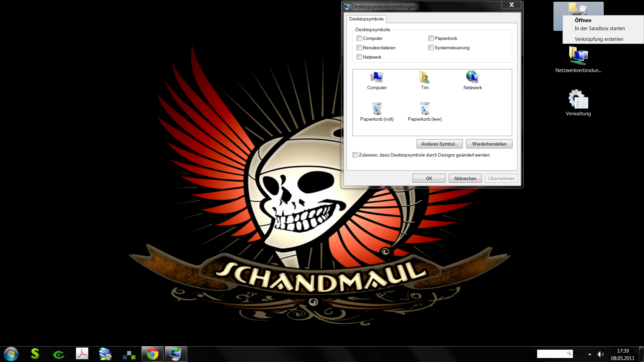The width and height of the screenshot is (644, 362).
Task: Open the green eye-shaped taskbar icon
Action: click(x=58, y=354)
